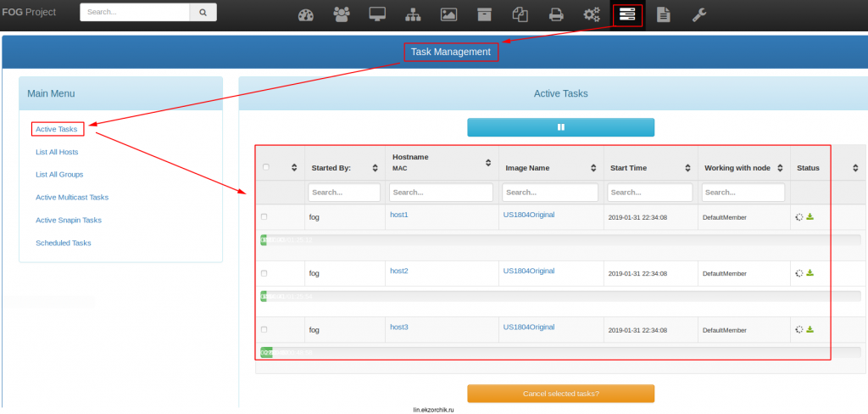The height and width of the screenshot is (414, 868).
Task: Open Group management network icon
Action: tap(413, 14)
